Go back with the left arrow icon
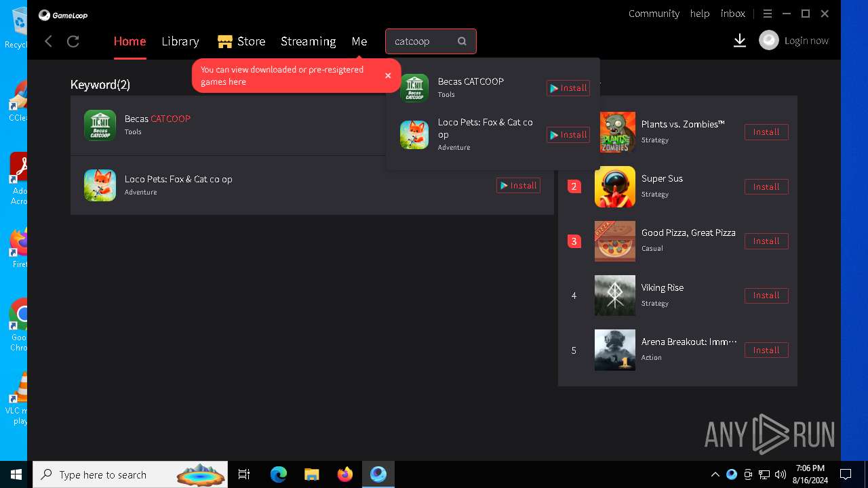868x488 pixels. [x=48, y=41]
